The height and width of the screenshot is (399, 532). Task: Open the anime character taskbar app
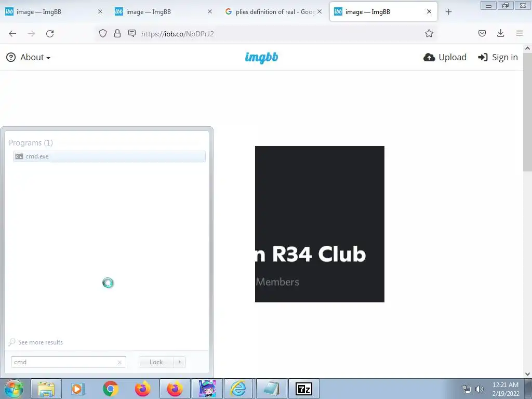pos(207,389)
